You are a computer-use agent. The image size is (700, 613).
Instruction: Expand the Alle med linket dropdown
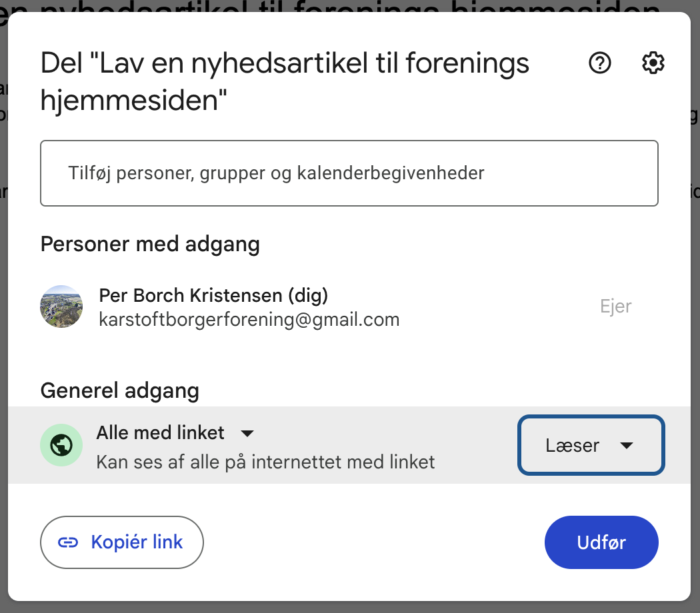coord(175,432)
